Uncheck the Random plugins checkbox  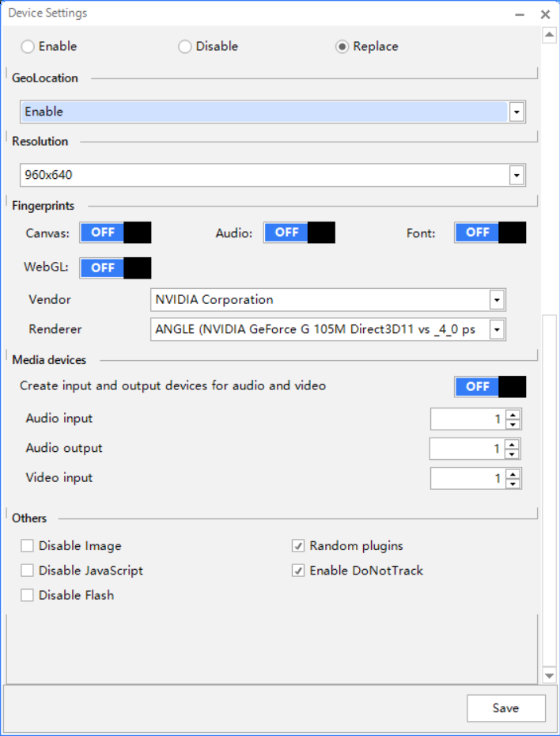pyautogui.click(x=298, y=546)
